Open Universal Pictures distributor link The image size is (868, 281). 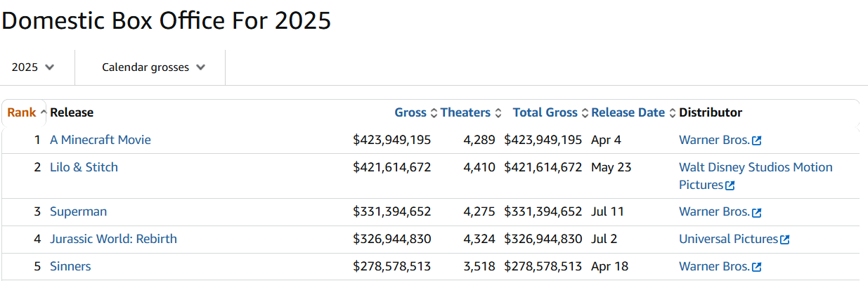coord(729,239)
